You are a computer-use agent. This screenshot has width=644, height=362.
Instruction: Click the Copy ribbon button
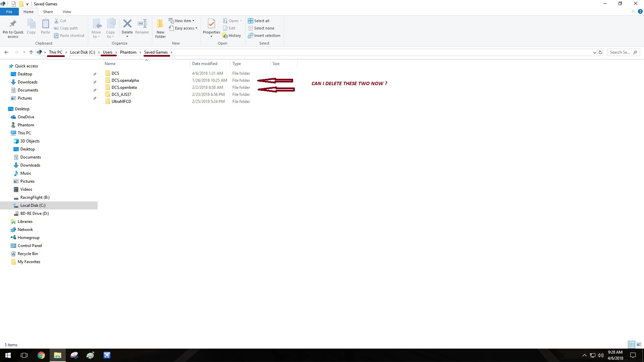point(31,27)
